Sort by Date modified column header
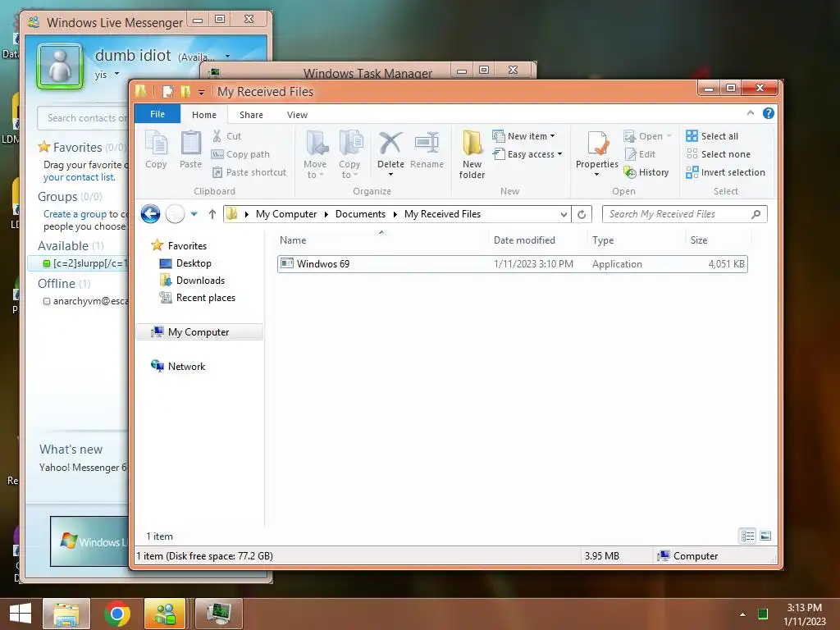Viewport: 840px width, 630px height. [537, 240]
